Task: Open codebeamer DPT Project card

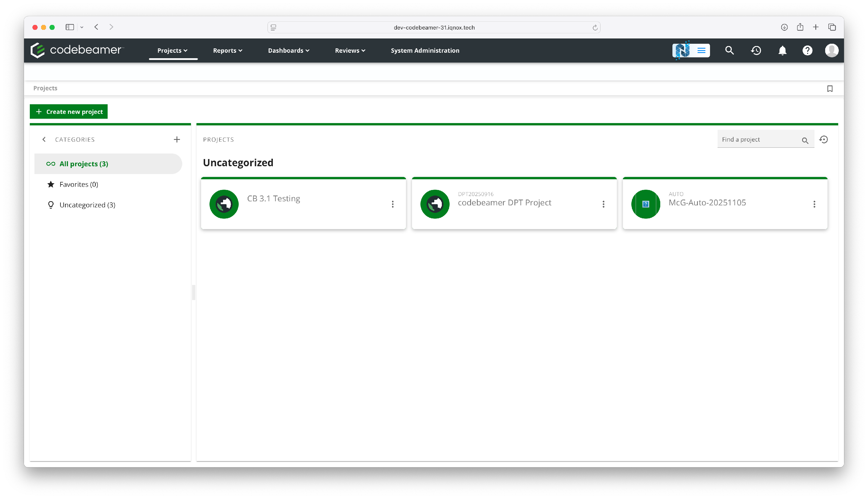Action: click(504, 202)
